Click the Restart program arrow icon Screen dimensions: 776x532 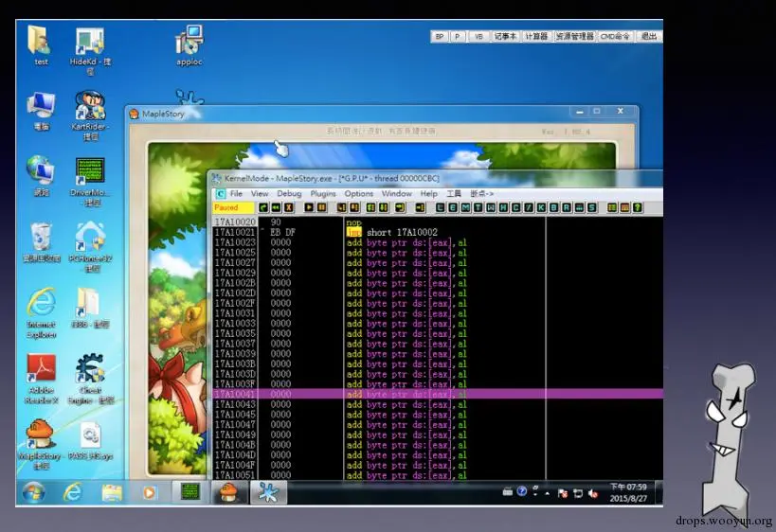tap(276, 207)
